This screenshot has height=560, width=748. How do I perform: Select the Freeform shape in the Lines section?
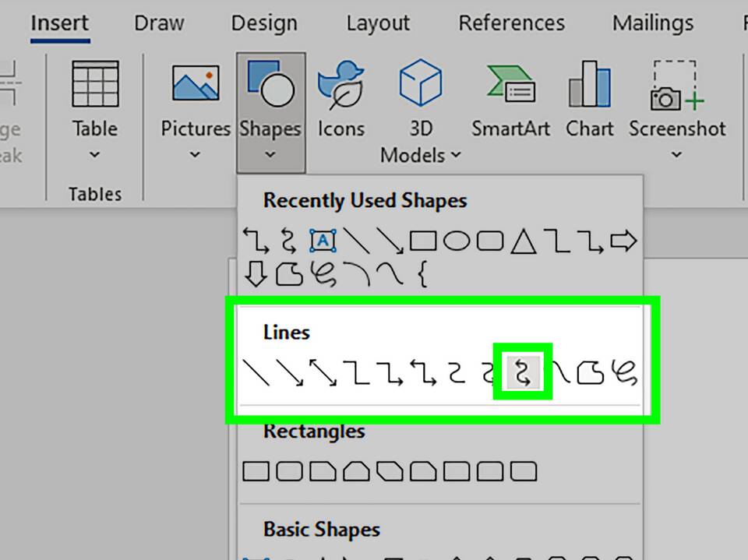(x=591, y=373)
